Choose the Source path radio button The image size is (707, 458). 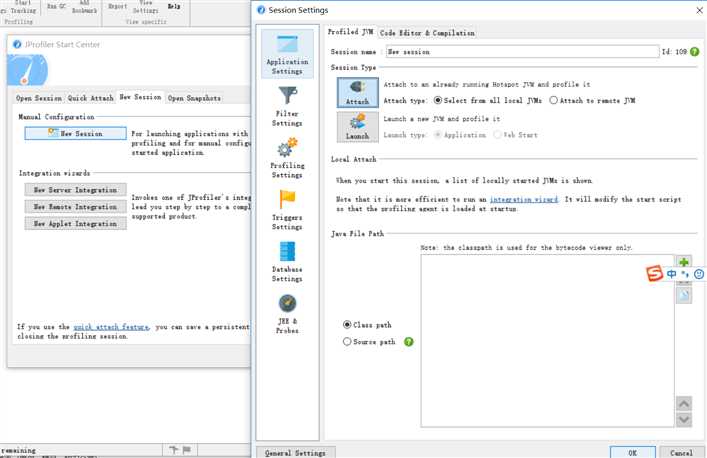(369, 342)
